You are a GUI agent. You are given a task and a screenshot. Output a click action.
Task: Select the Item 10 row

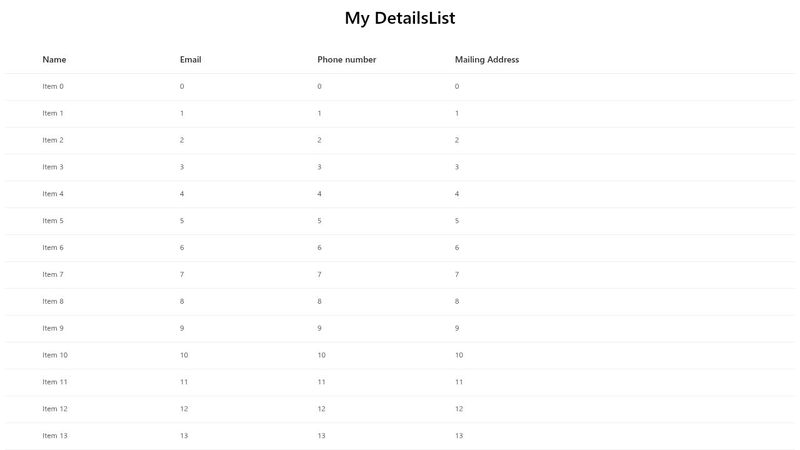tap(55, 356)
